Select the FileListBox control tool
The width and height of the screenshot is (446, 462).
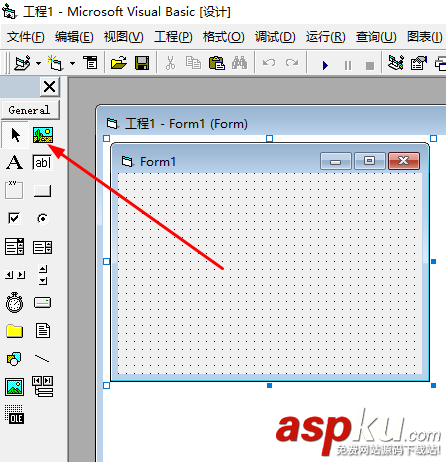pos(43,331)
